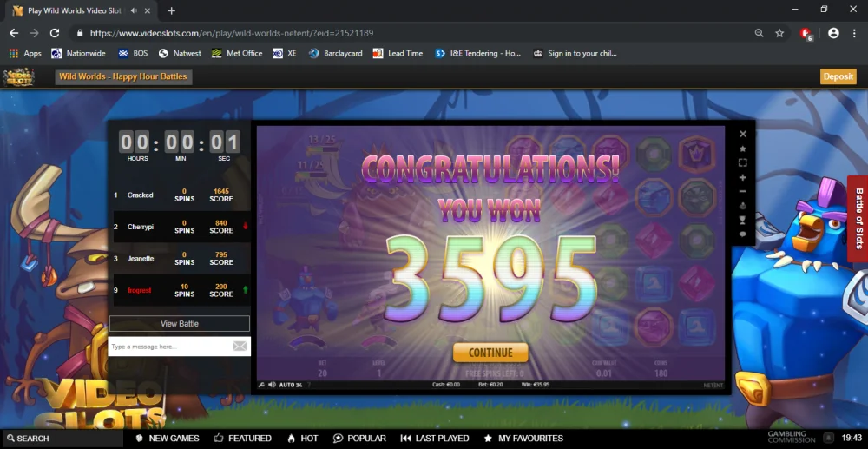Click the browser address bar URL

point(232,33)
